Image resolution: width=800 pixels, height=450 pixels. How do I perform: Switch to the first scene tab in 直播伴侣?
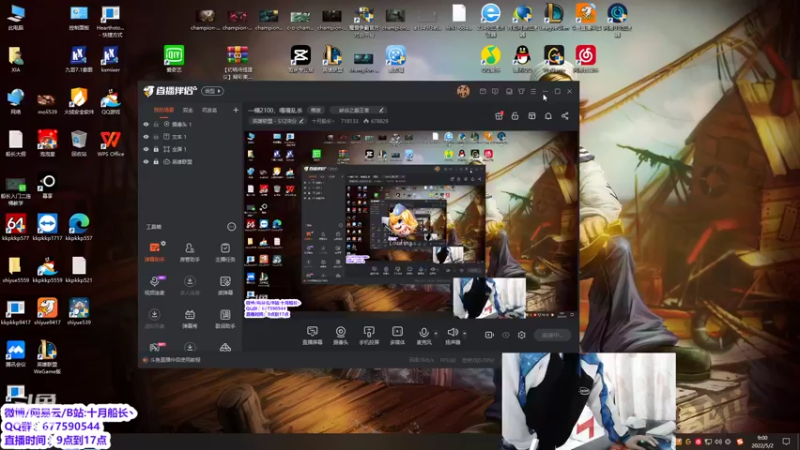(164, 110)
